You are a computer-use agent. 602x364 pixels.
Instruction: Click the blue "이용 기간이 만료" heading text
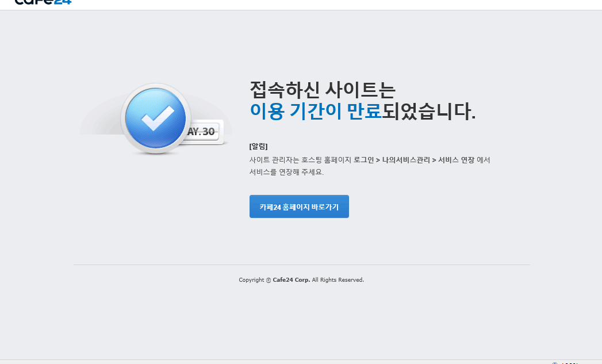316,112
